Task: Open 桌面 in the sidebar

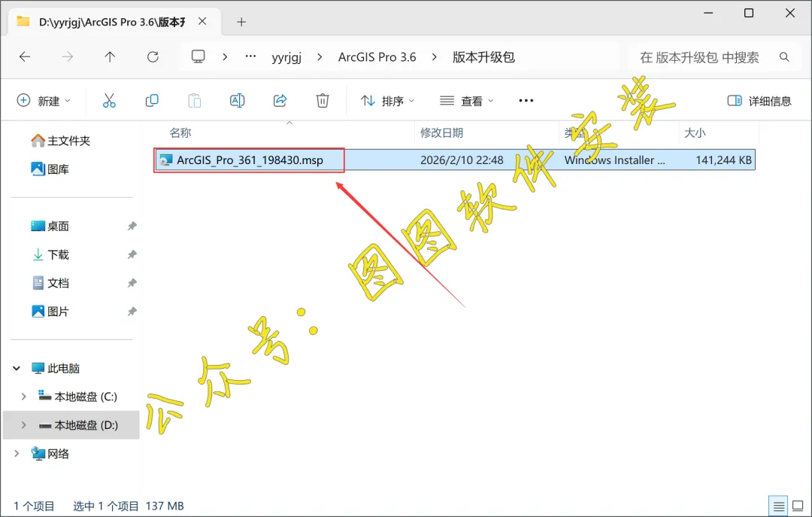Action: 50,226
